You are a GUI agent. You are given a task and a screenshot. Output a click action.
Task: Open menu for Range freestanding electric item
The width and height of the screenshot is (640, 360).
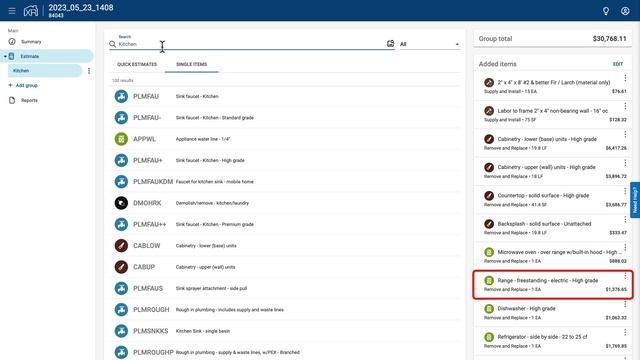(x=625, y=276)
